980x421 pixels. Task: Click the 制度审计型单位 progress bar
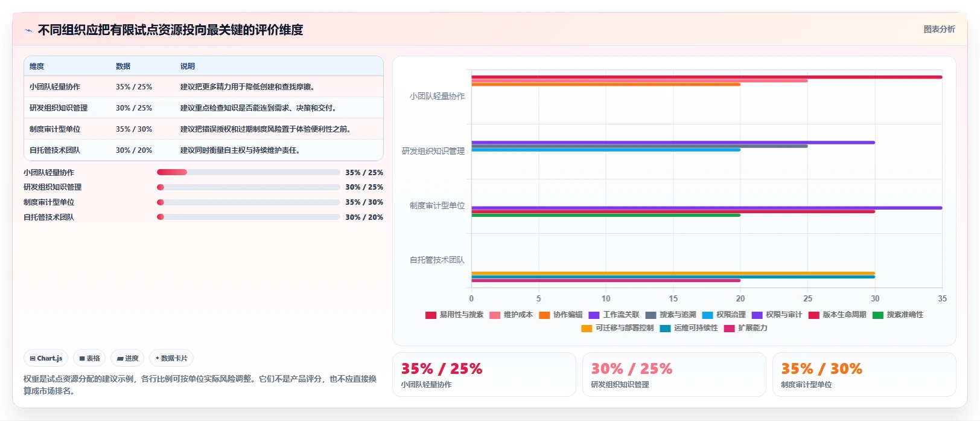tap(249, 202)
